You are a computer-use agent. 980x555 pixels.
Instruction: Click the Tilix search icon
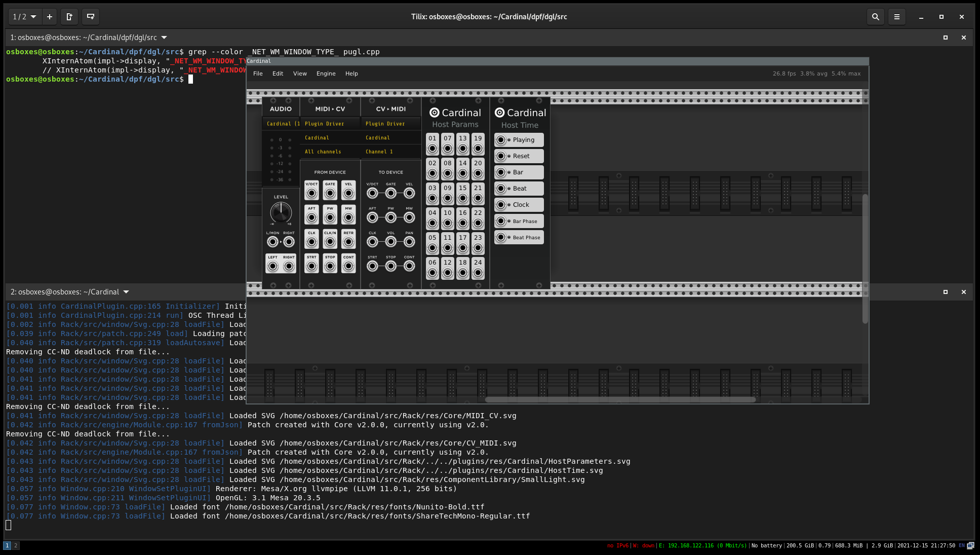(x=875, y=17)
